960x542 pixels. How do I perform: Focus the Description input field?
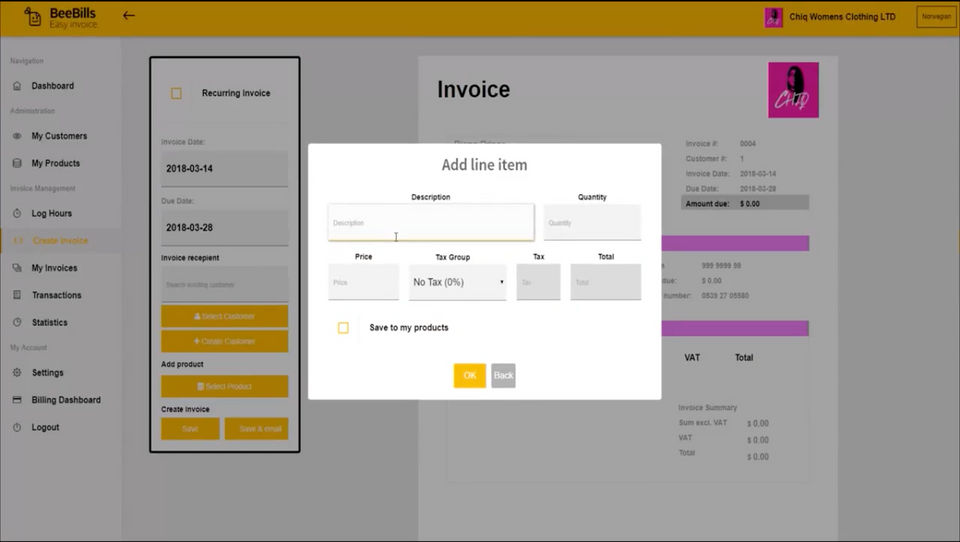pos(431,222)
